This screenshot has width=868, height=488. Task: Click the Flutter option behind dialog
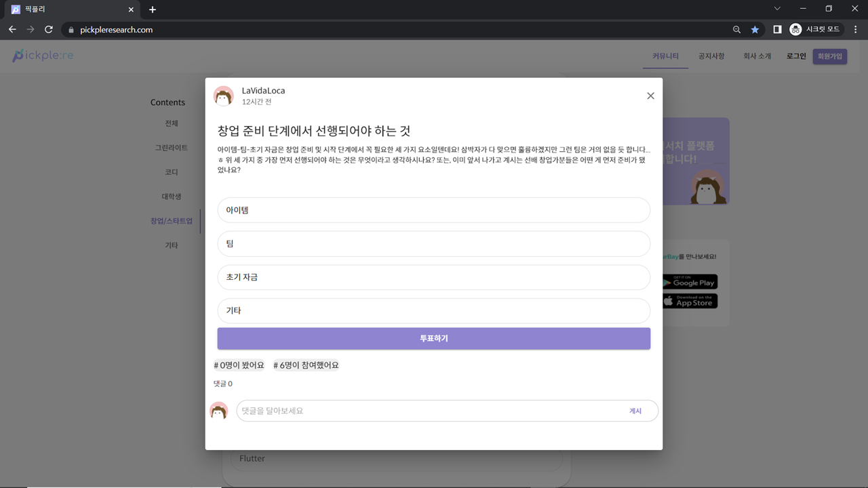click(x=397, y=459)
